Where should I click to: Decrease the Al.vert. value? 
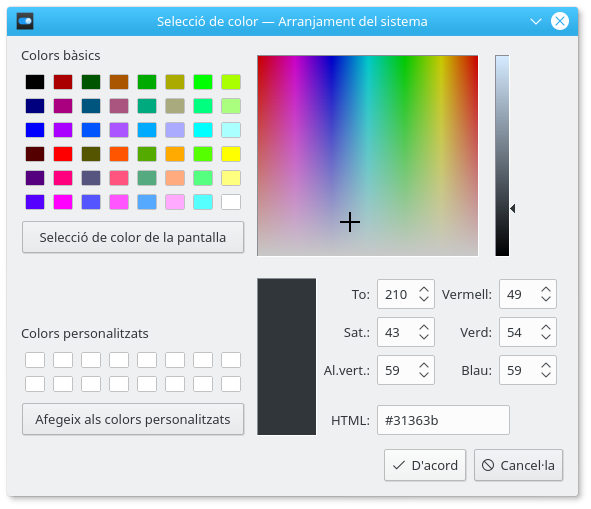424,375
